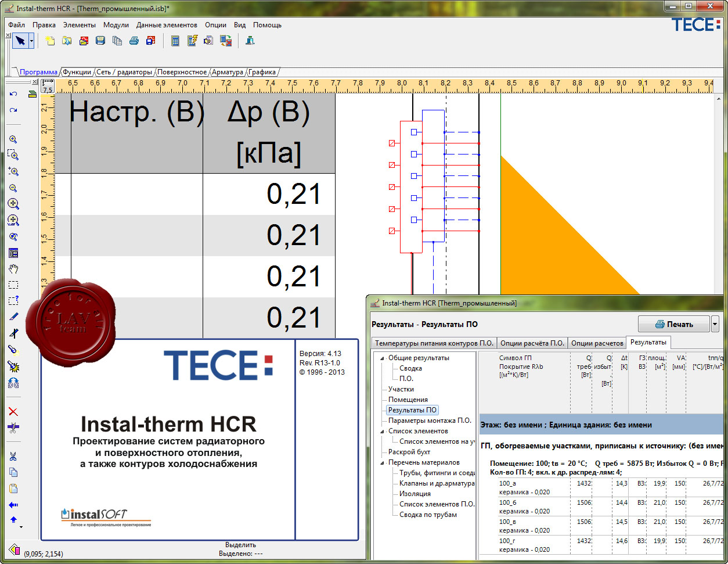Run calculations with calculator icon
This screenshot has height=564, width=728.
click(175, 41)
